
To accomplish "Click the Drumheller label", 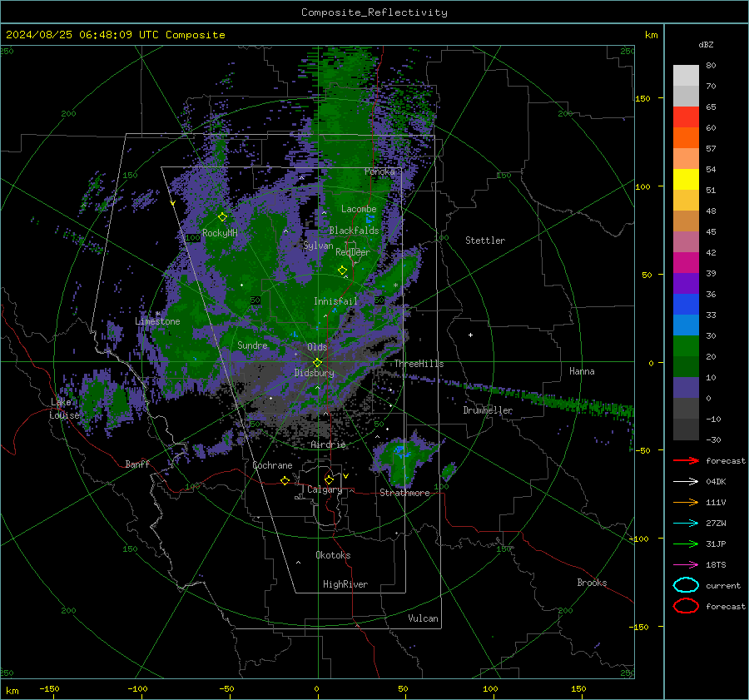I will click(488, 410).
